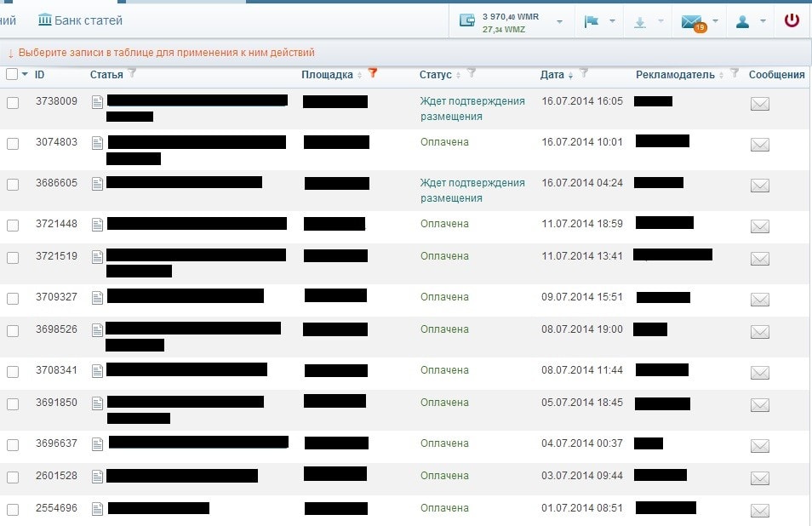
Task: Toggle the select-all checkbox in table header
Action: [x=12, y=74]
